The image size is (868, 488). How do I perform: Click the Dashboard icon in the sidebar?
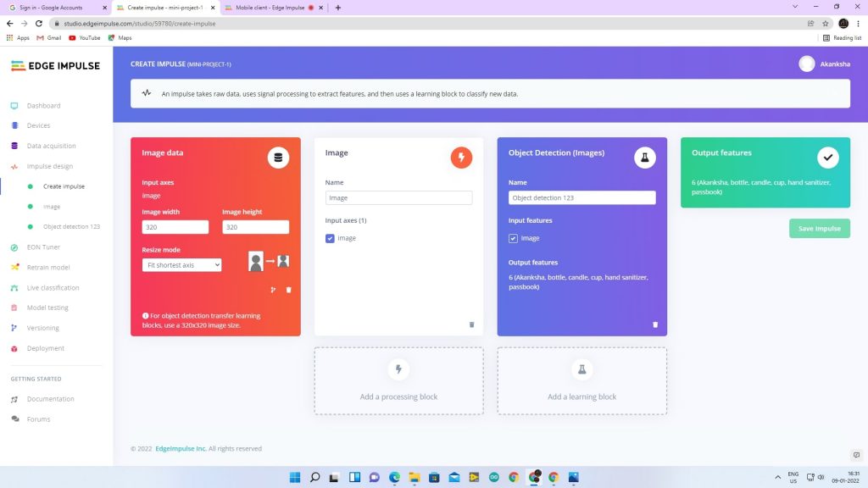point(14,106)
